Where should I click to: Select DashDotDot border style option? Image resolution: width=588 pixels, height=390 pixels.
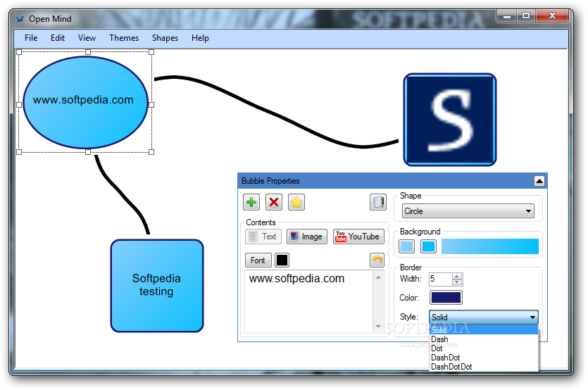[484, 367]
